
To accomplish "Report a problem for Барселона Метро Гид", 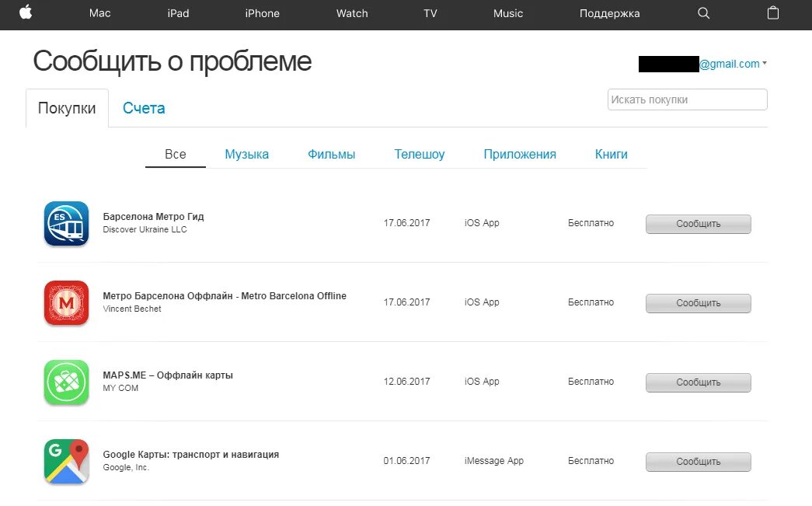I will tap(698, 224).
